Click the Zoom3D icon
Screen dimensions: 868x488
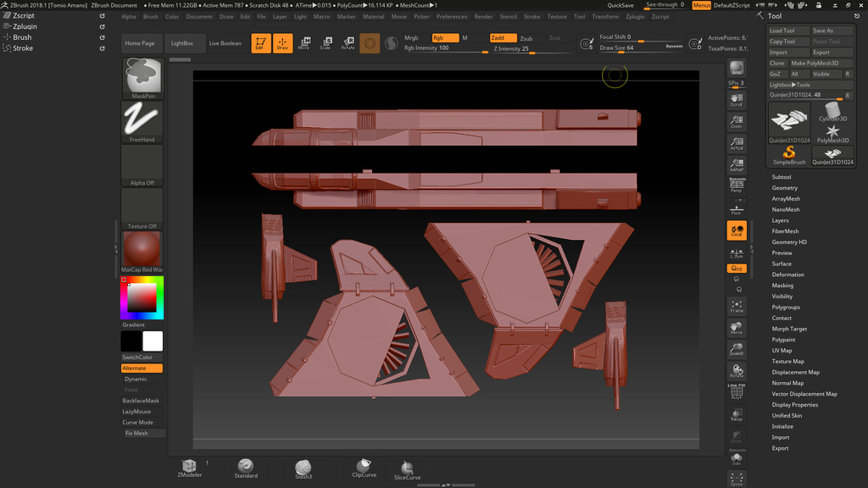click(x=737, y=350)
